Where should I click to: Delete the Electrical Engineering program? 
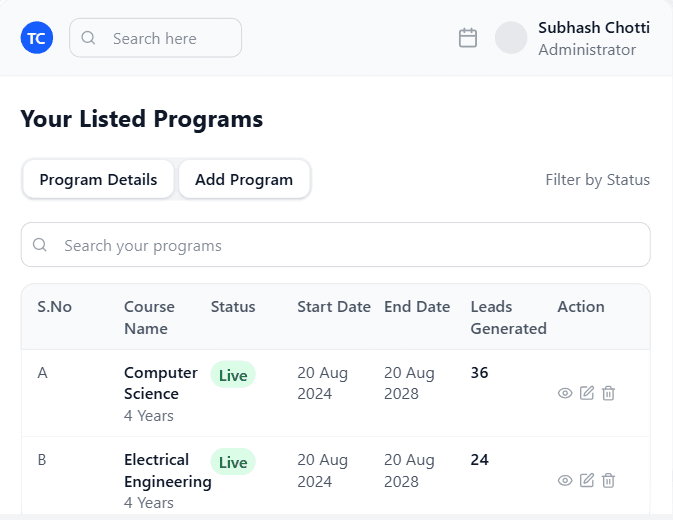[608, 480]
